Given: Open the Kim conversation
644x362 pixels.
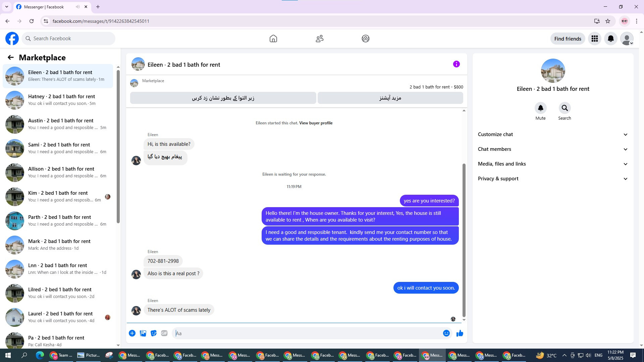Looking at the screenshot, I should click(58, 196).
